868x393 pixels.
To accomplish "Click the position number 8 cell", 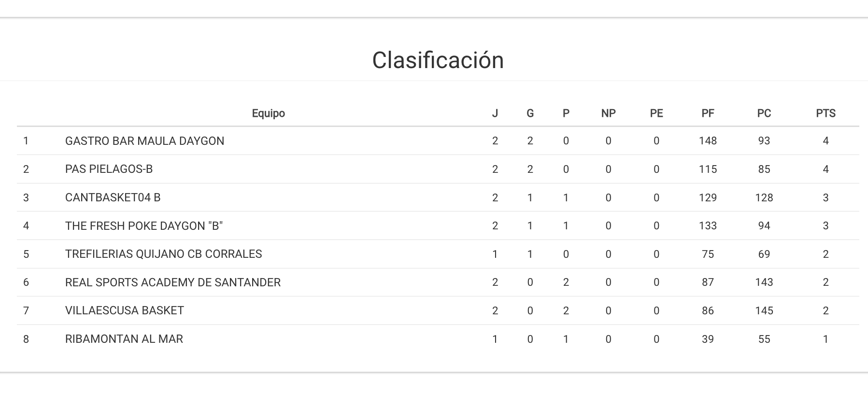I will click(26, 339).
